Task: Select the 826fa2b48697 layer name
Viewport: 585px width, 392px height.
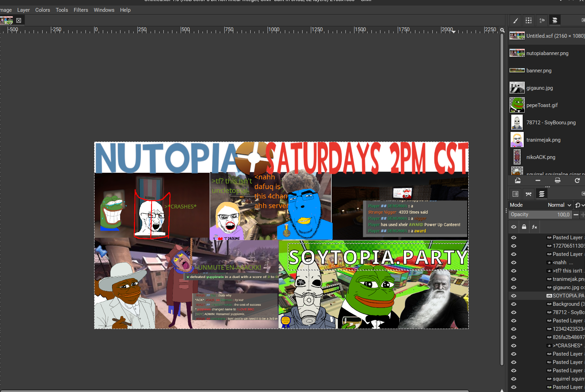Action: (x=568, y=337)
